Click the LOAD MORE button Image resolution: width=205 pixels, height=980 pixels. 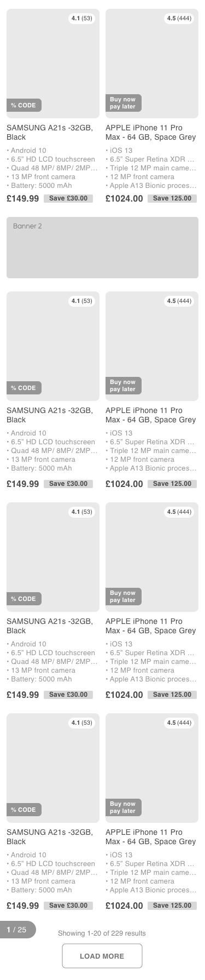[x=102, y=956]
